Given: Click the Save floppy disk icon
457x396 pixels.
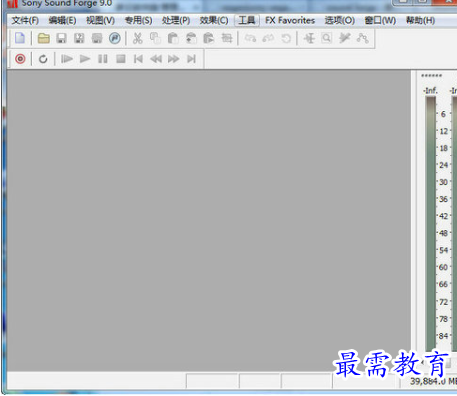Looking at the screenshot, I should click(x=61, y=38).
